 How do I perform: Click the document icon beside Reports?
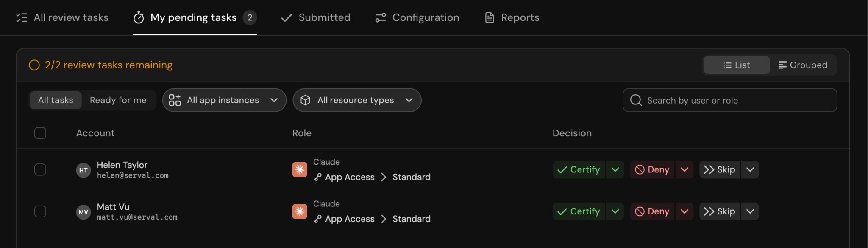tap(490, 17)
